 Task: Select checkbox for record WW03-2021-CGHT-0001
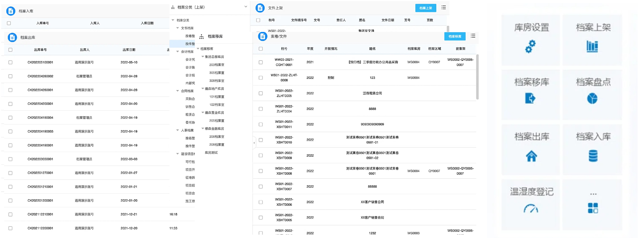261,62
